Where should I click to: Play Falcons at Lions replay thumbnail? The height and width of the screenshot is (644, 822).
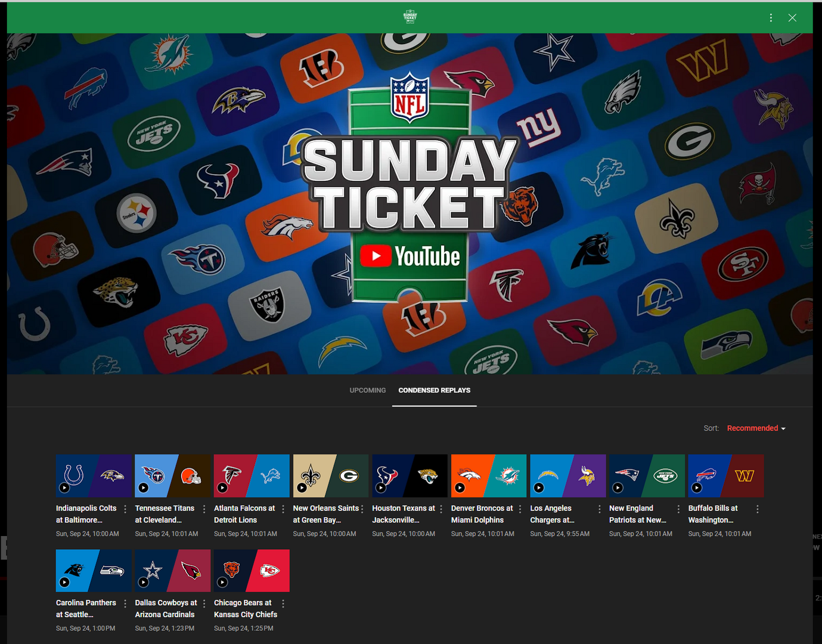point(252,476)
